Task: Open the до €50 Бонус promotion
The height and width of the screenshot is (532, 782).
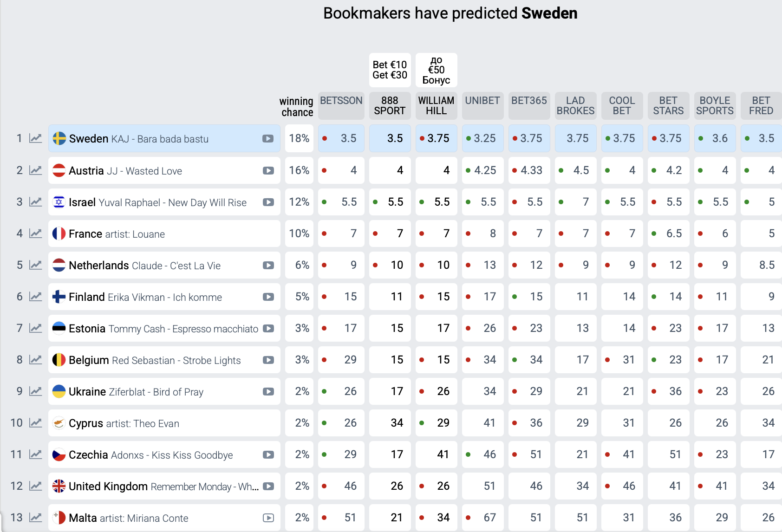Action: click(436, 70)
